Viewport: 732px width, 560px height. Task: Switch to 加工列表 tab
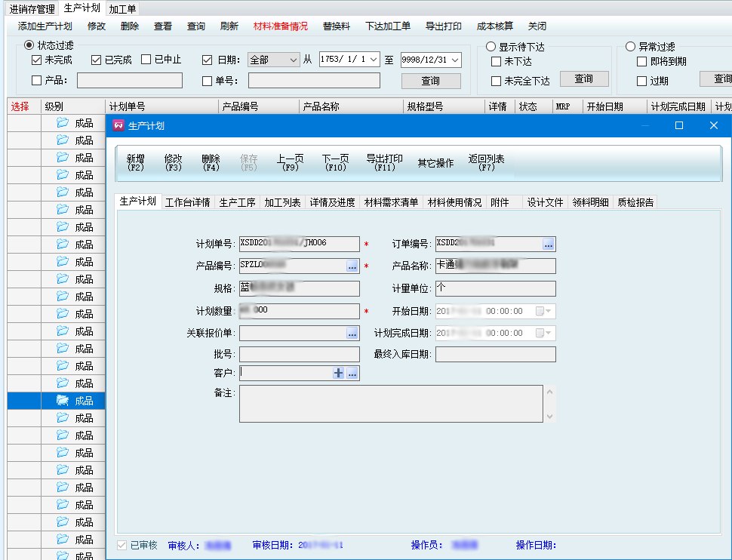pos(282,202)
